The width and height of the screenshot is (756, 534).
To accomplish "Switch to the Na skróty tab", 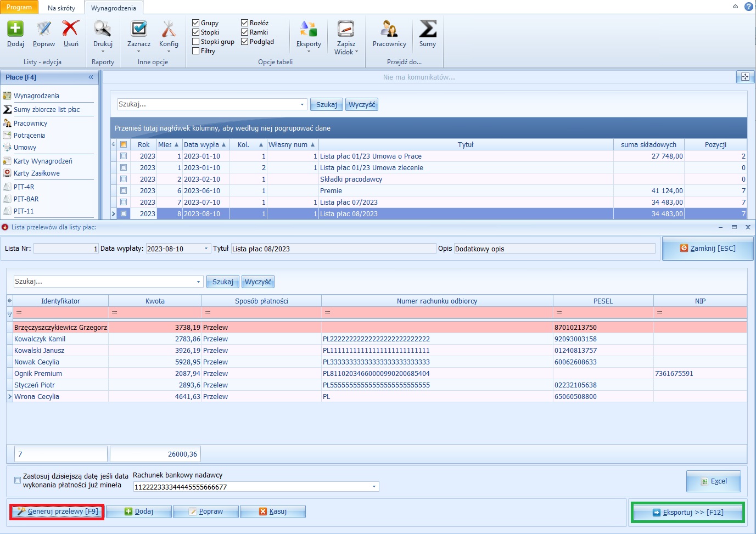I will click(x=61, y=8).
